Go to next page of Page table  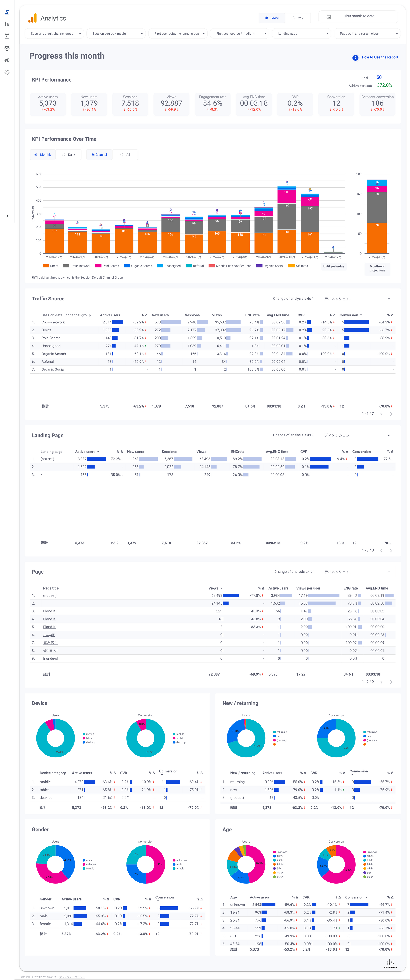click(391, 682)
